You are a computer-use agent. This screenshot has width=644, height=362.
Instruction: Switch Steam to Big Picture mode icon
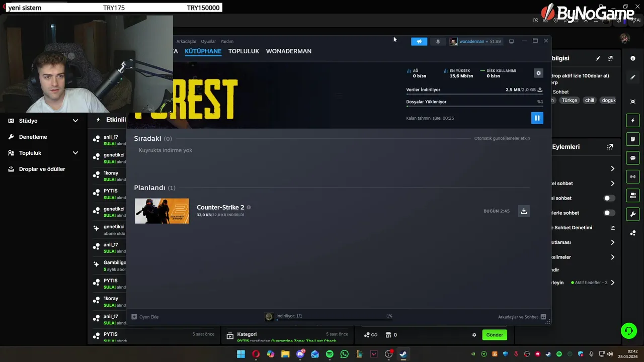coord(511,41)
